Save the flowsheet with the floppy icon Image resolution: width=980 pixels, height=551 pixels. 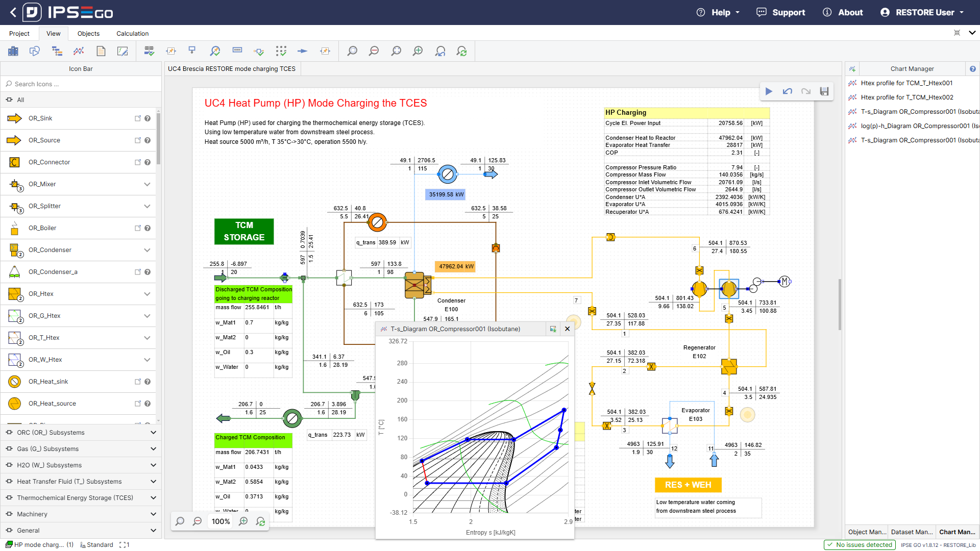(824, 91)
